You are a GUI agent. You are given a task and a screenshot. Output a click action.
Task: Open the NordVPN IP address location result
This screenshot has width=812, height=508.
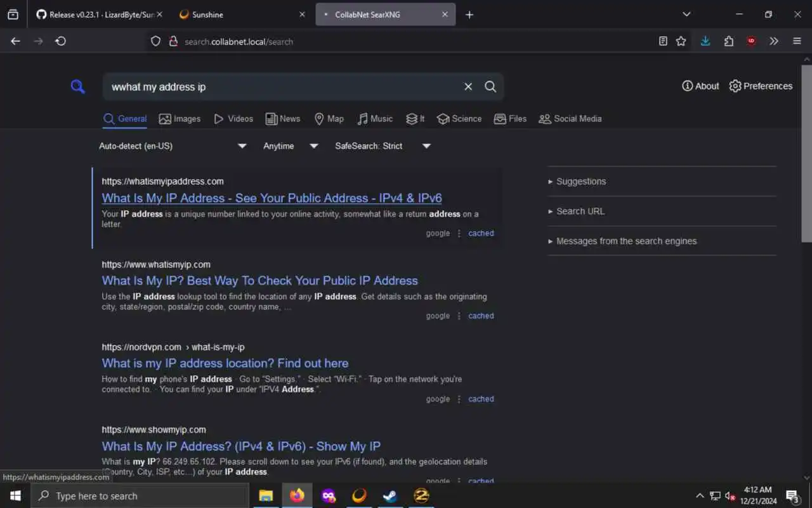coord(225,363)
